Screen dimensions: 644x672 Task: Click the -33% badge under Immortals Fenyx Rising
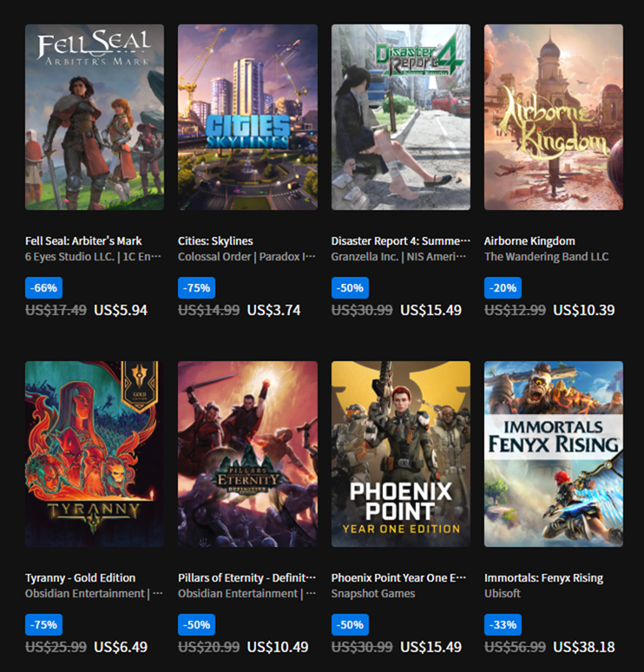(503, 625)
